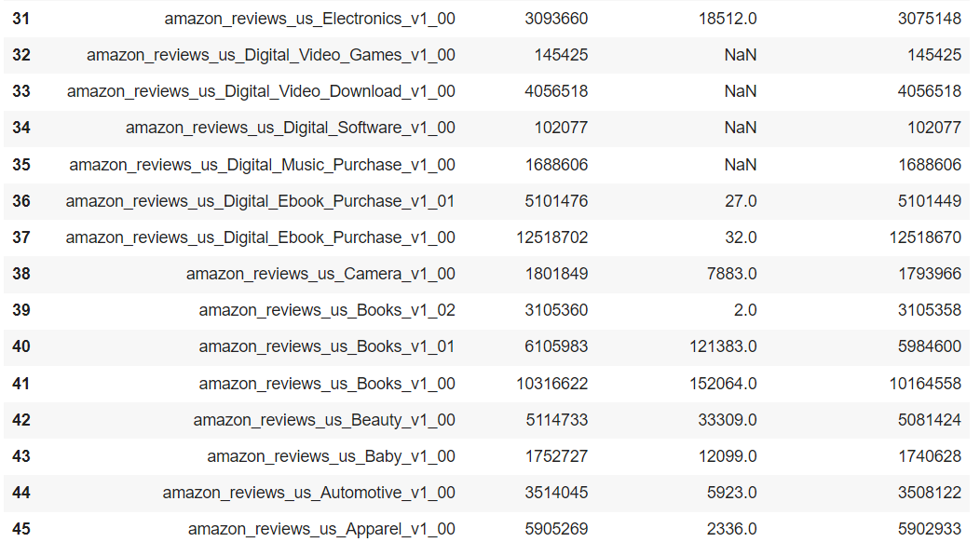Screen dimensions: 980x542
Task: Select value 5984600
Action: (x=930, y=346)
